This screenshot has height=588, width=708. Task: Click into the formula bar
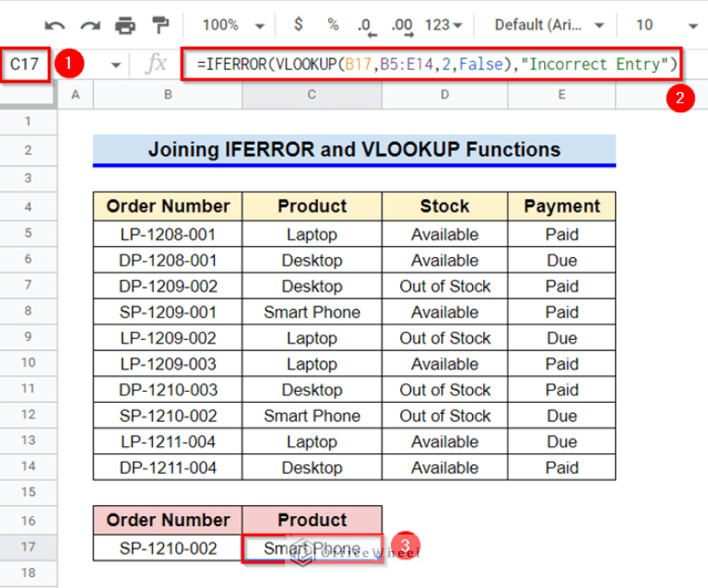433,65
